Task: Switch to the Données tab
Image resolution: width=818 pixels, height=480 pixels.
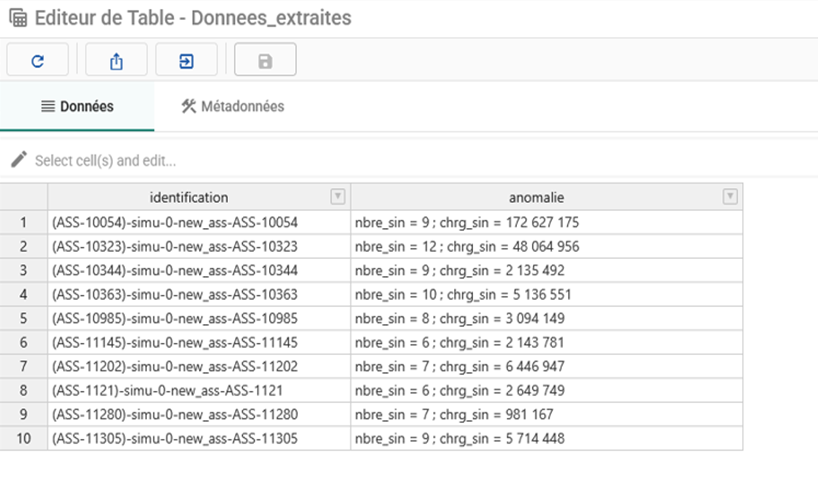Action: [77, 106]
